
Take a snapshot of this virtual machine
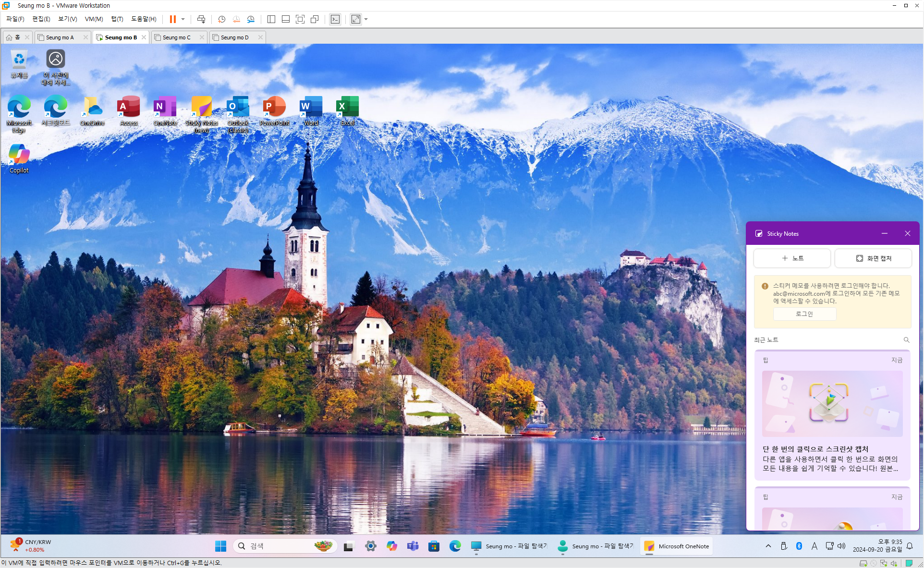(221, 19)
